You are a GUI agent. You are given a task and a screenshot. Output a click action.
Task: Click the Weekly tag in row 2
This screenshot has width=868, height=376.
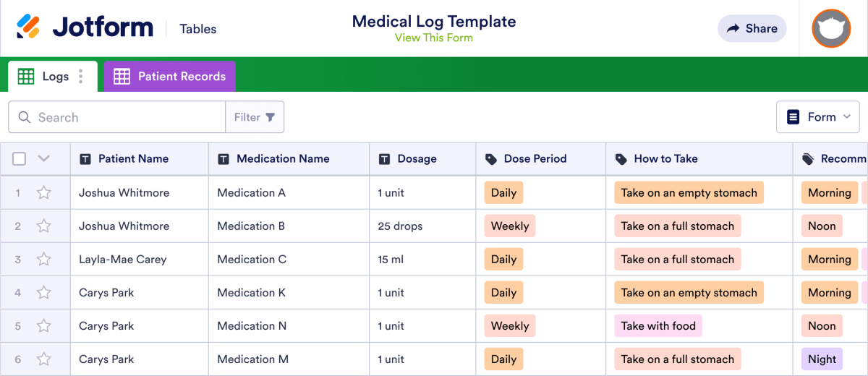[x=510, y=226]
